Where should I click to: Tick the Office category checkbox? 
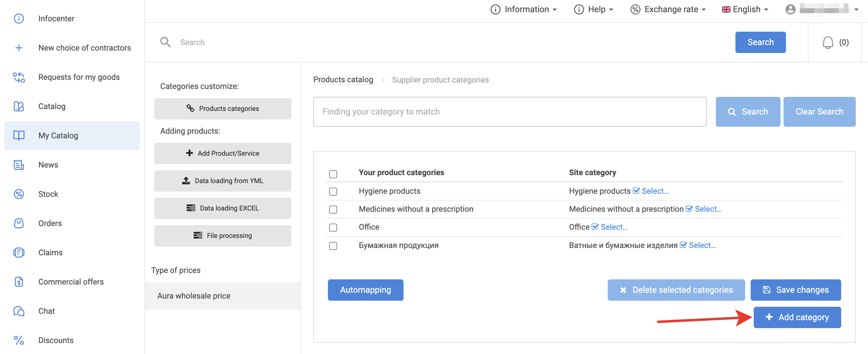coord(333,227)
